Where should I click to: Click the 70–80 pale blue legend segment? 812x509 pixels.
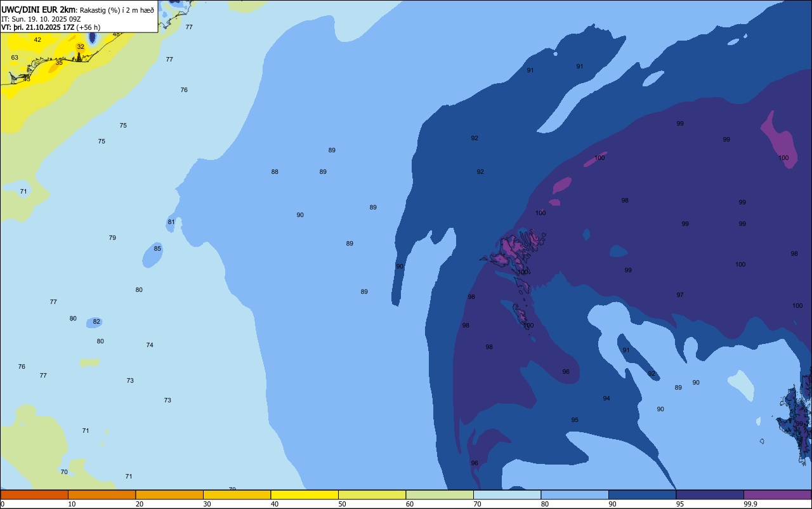click(x=507, y=494)
